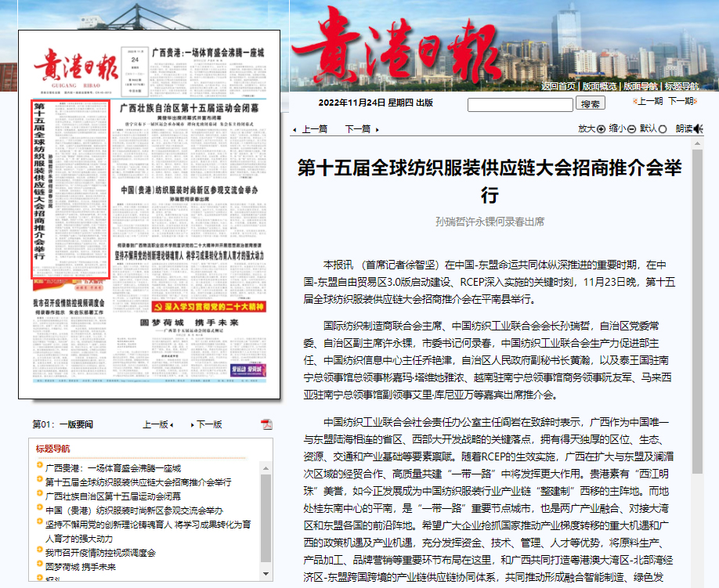Open 版面导航 in header
The height and width of the screenshot is (588, 719).
coord(641,86)
